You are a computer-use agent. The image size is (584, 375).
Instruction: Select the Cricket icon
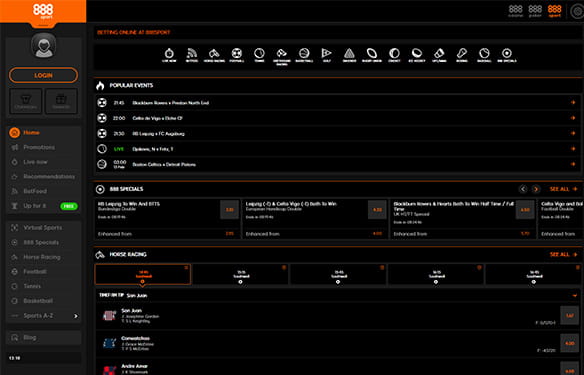(x=394, y=55)
